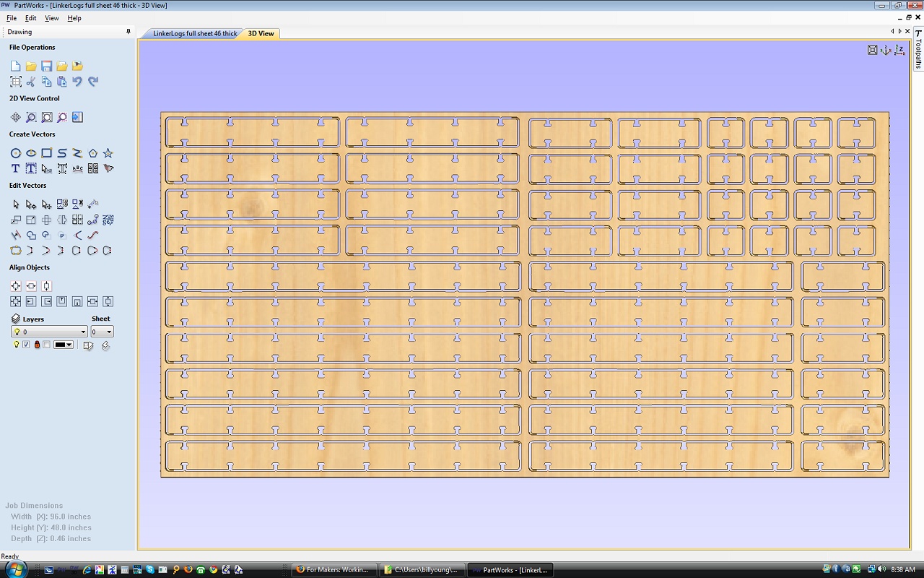This screenshot has width=924, height=578.
Task: Choose the Draw Text tool
Action: tap(15, 168)
